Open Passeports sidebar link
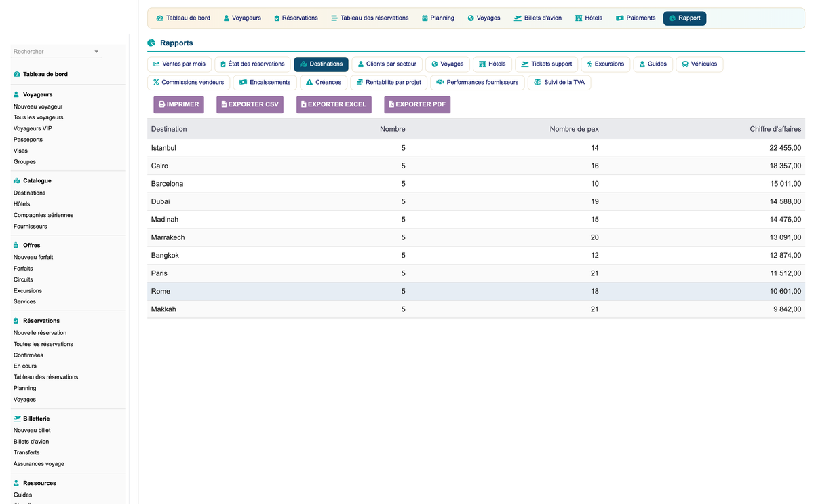Viewport: 814px width, 504px height. [28, 140]
